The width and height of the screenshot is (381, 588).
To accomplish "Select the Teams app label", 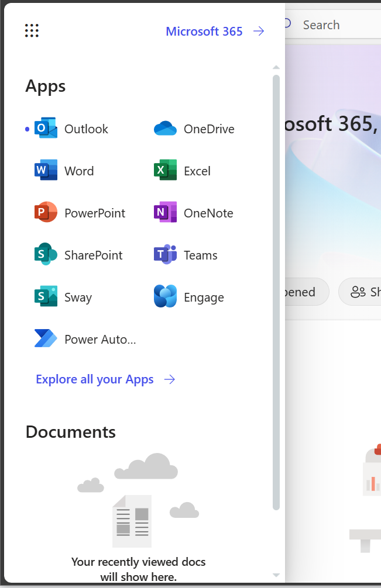I will click(201, 255).
